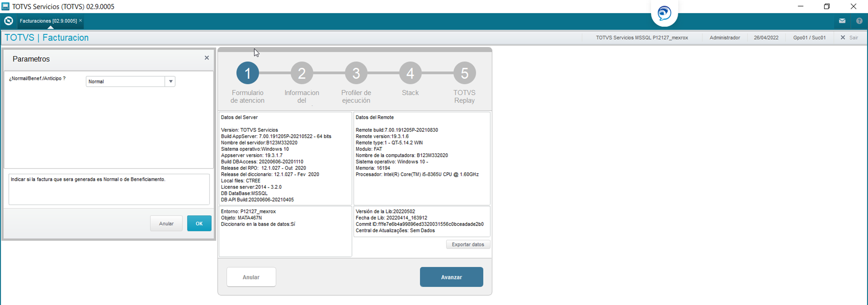Click the 26/04/2022 date in header

click(x=766, y=38)
